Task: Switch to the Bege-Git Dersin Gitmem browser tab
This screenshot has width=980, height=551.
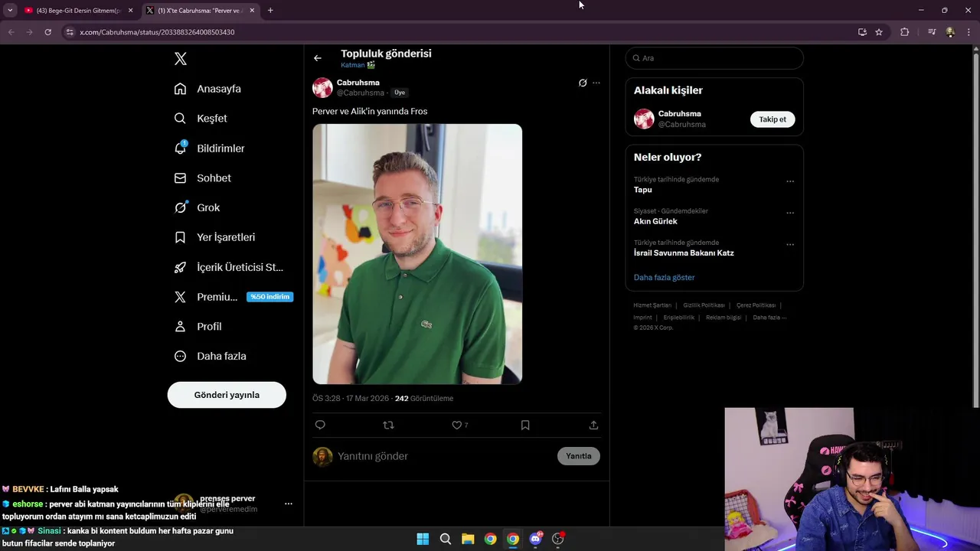Action: (79, 10)
